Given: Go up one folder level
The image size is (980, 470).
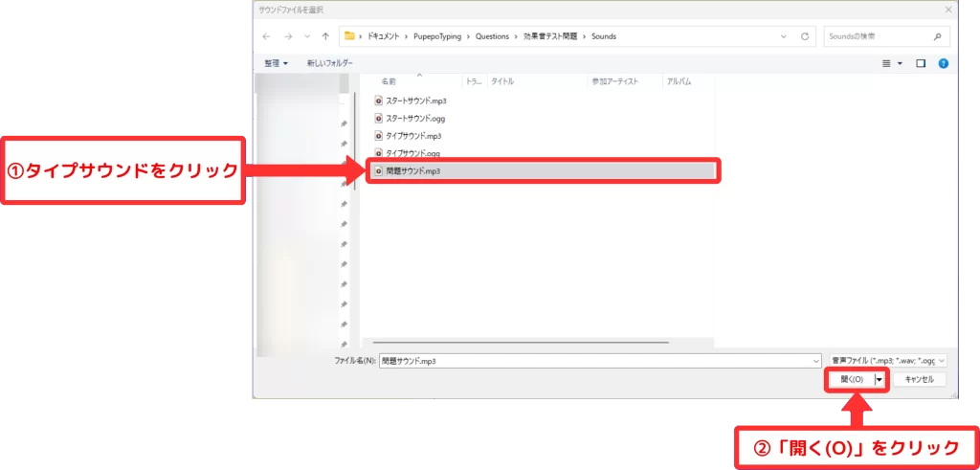Looking at the screenshot, I should pyautogui.click(x=326, y=36).
